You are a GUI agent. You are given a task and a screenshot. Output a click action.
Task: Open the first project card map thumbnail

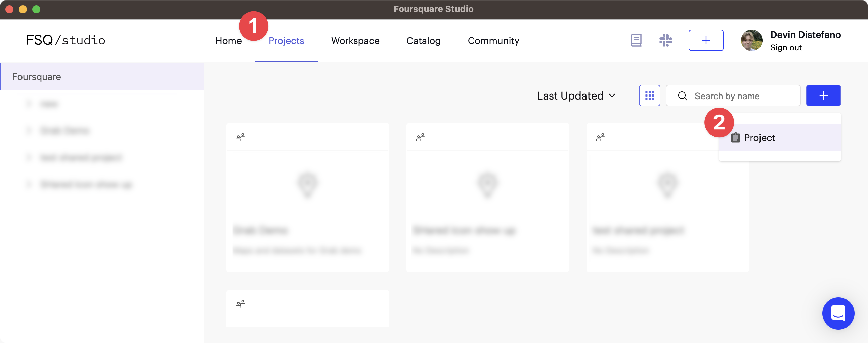pos(307,185)
